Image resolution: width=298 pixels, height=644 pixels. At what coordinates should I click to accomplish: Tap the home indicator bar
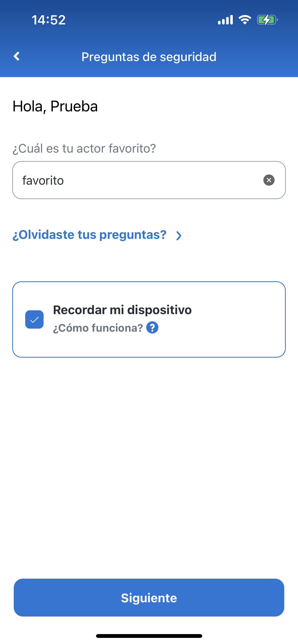point(149,636)
